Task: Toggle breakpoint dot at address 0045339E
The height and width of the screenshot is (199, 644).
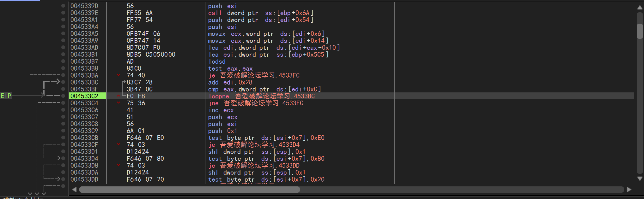Action: pyautogui.click(x=63, y=13)
